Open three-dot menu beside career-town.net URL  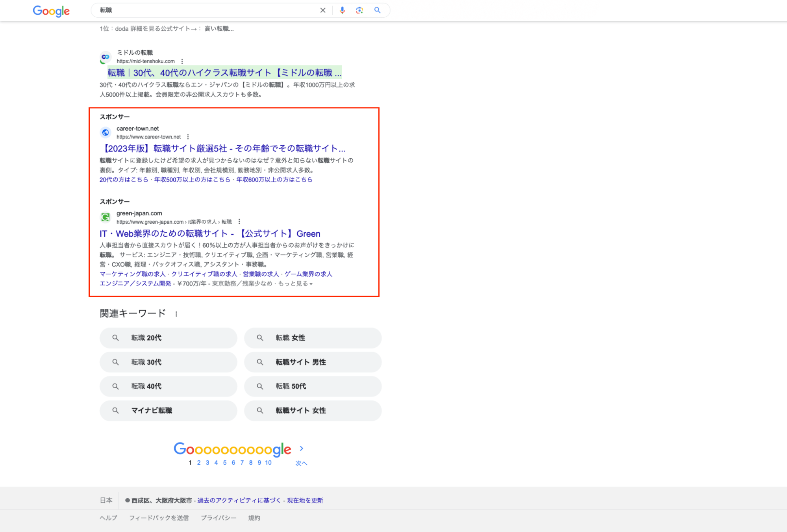[188, 137]
